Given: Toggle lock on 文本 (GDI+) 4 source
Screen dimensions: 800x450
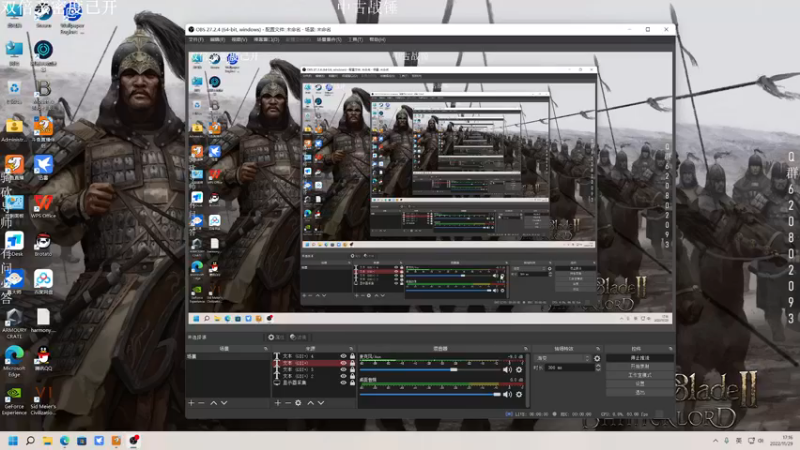Looking at the screenshot, I should pyautogui.click(x=352, y=356).
